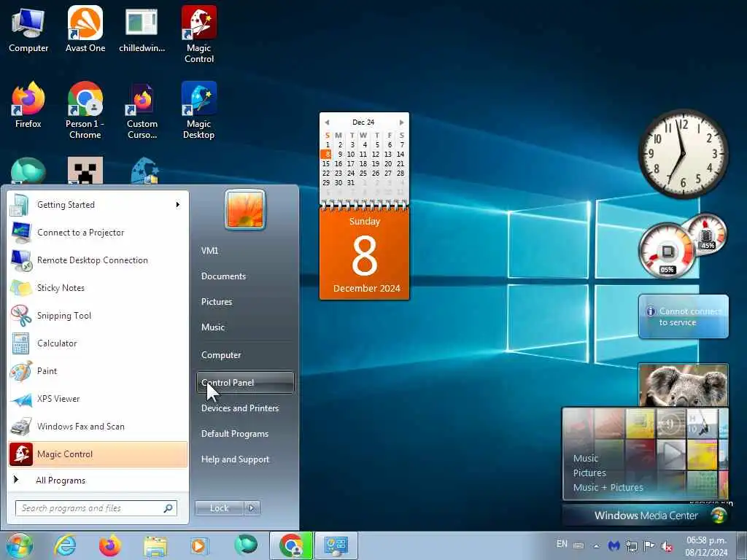Open Getting Started in the Start menu
Image resolution: width=747 pixels, height=560 pixels.
(x=98, y=205)
